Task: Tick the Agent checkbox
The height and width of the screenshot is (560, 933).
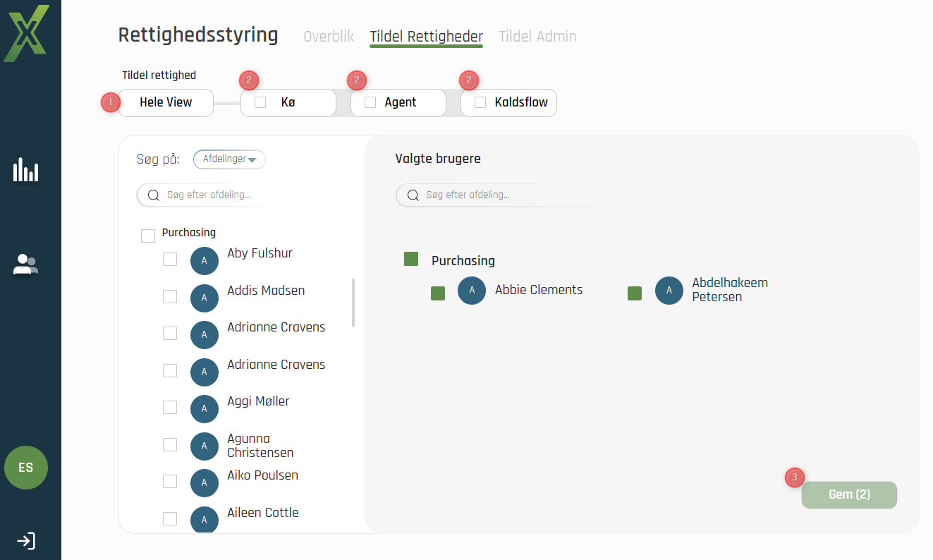Action: click(370, 102)
